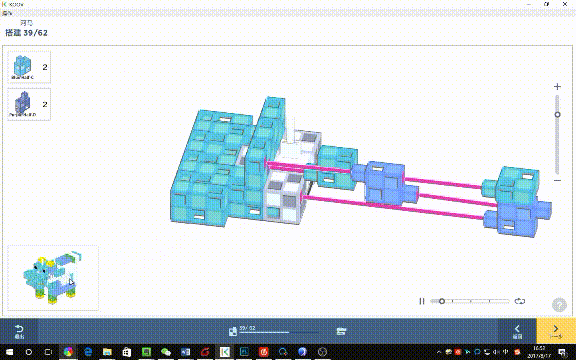Screen dimensions: 576x360
Task: Select the light blue block part thumbnail
Action: click(29, 67)
